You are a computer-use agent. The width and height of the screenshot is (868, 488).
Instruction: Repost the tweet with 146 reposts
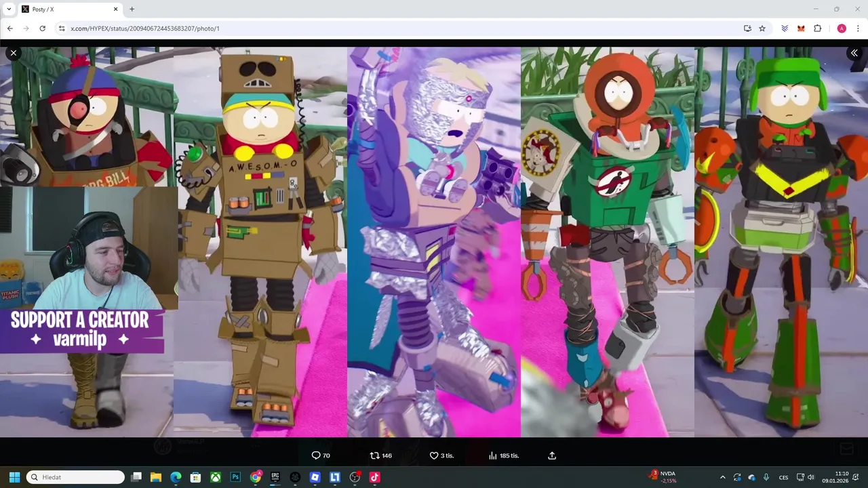(x=380, y=455)
